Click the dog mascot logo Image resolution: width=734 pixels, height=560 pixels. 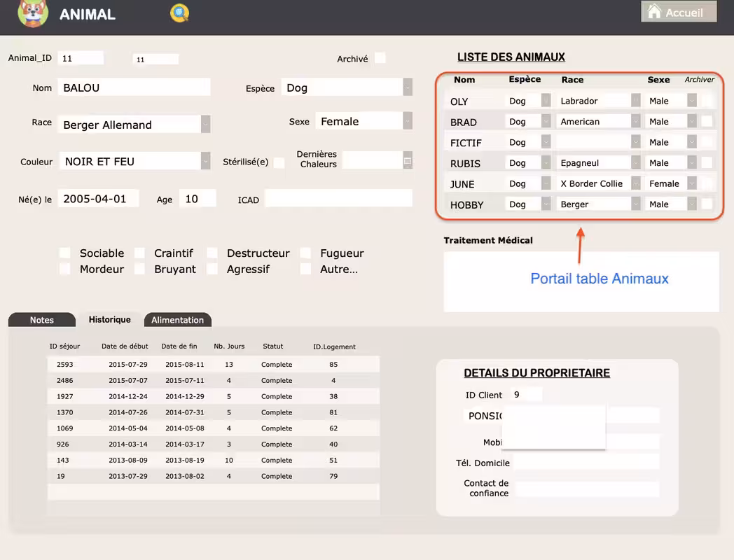[x=33, y=13]
